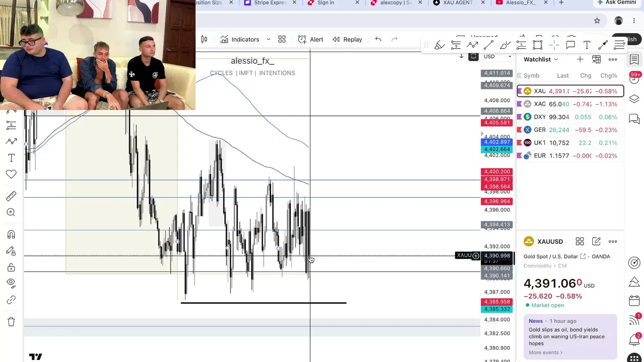Toggle hide all drawings eye icon
The height and width of the screenshot is (362, 644).
(x=11, y=283)
